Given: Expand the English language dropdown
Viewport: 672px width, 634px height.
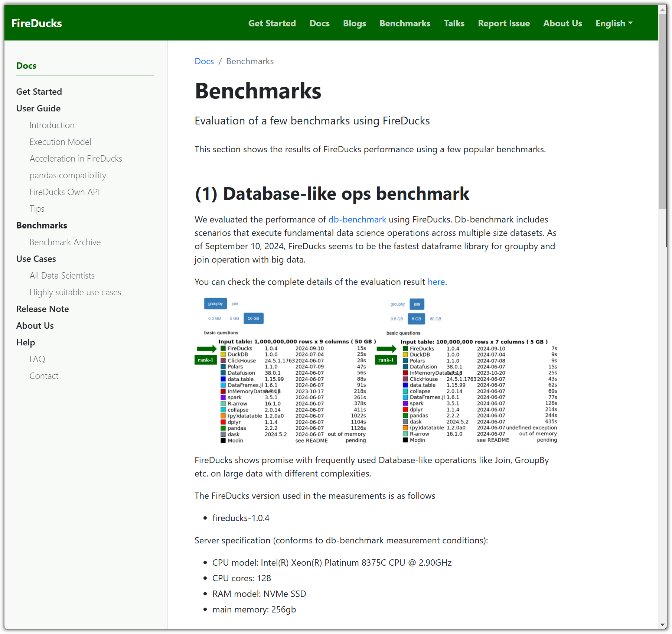Looking at the screenshot, I should (x=614, y=23).
